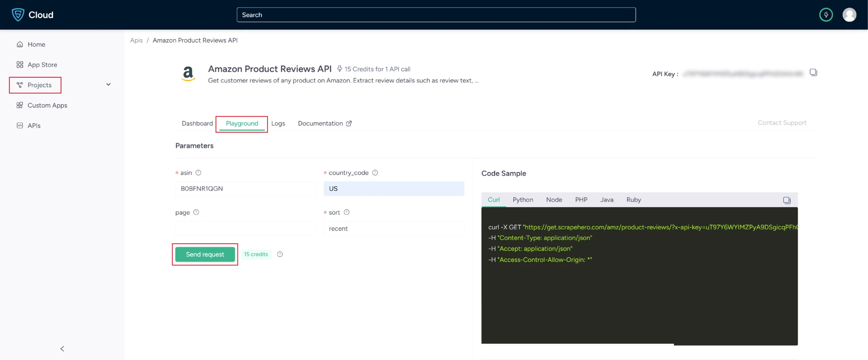Switch to the Playground tab
The width and height of the screenshot is (868, 360).
[x=242, y=124]
